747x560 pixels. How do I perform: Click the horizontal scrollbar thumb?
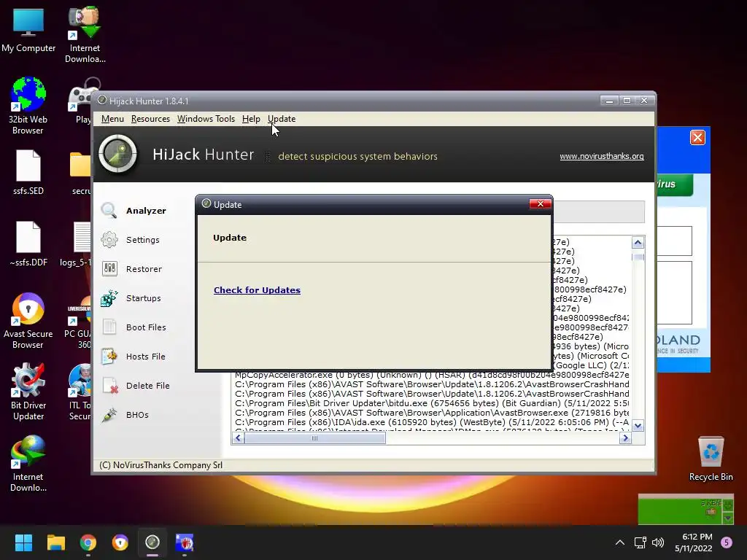click(x=315, y=438)
